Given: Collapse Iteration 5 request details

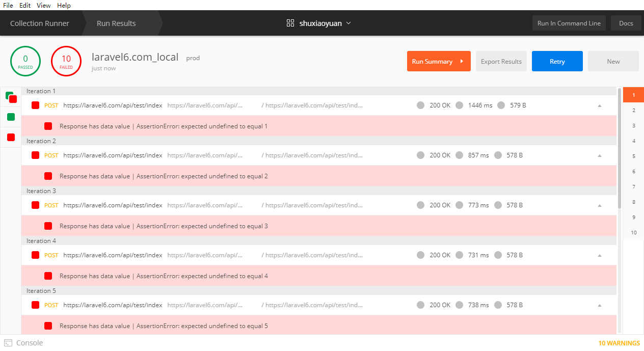Looking at the screenshot, I should click(600, 305).
